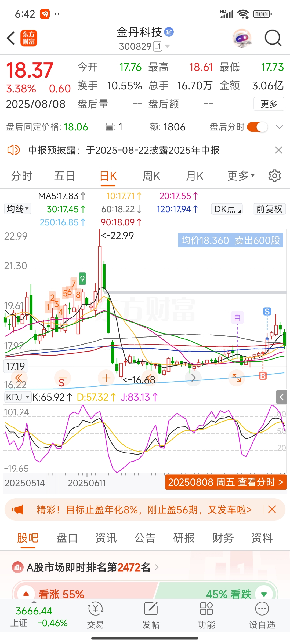Open the 资料 tab
Image resolution: width=290 pixels, height=644 pixels.
coord(262,538)
